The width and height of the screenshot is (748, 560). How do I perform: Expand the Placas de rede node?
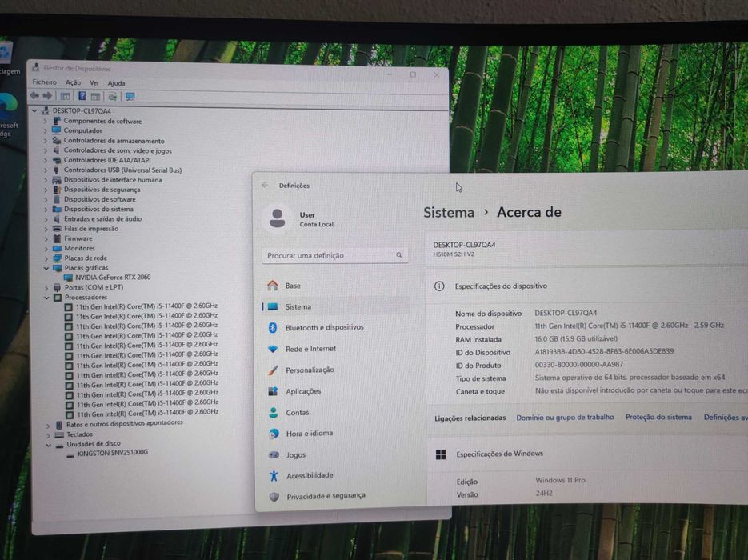(46, 258)
